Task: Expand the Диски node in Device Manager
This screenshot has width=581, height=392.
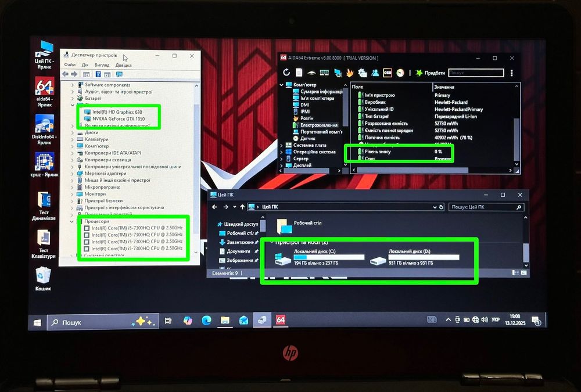Action: pos(73,132)
